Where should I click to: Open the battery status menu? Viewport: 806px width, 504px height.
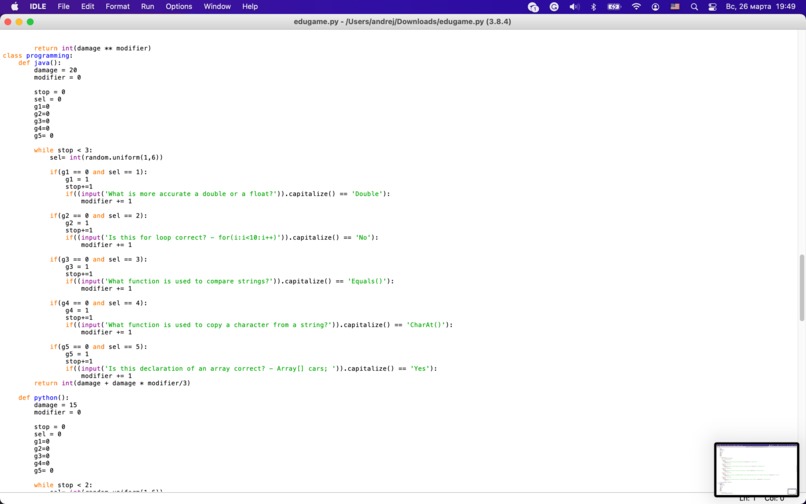614,7
